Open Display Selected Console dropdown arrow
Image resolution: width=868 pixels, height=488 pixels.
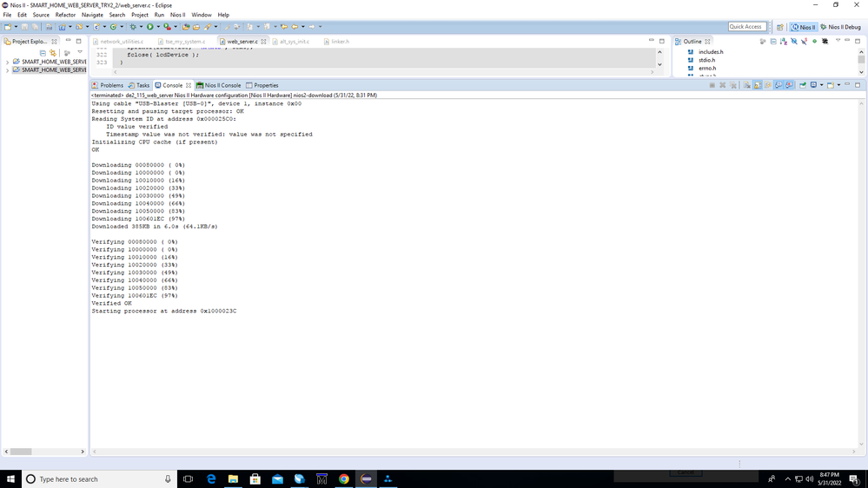(x=821, y=85)
